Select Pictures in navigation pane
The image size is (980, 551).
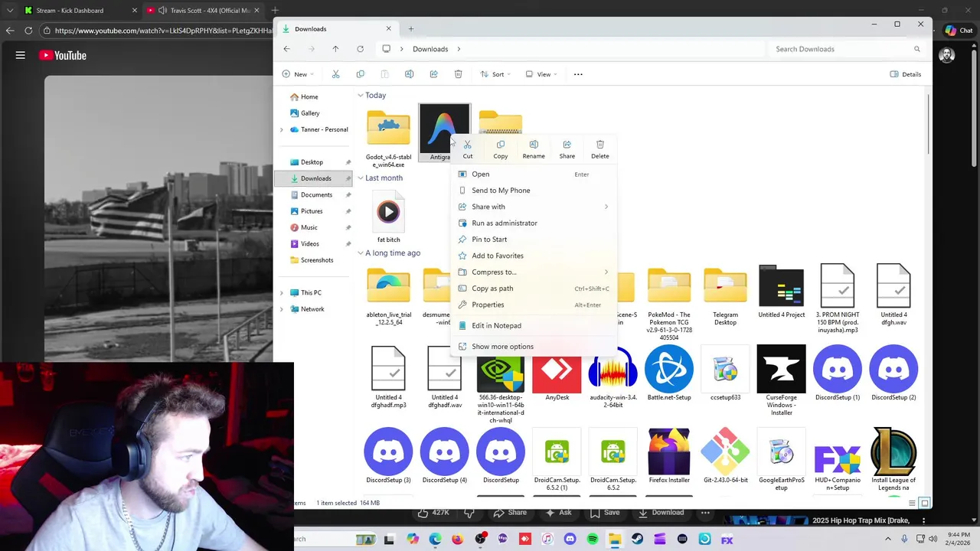313,211
